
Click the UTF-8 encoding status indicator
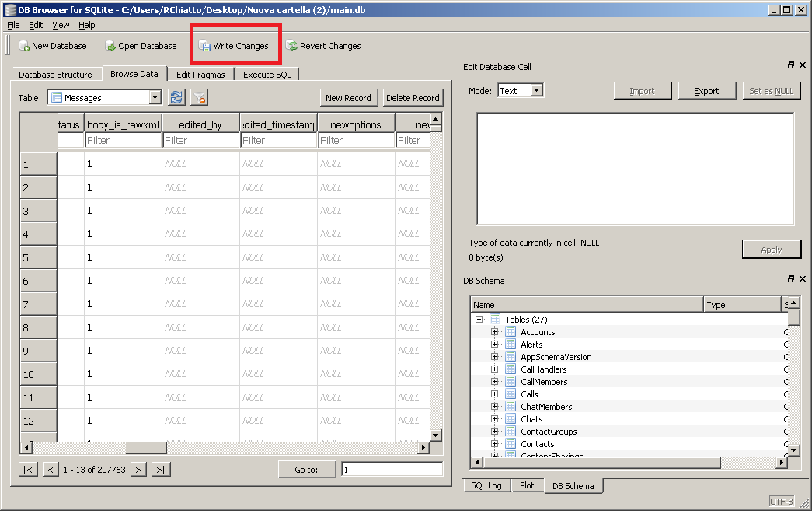click(x=781, y=501)
